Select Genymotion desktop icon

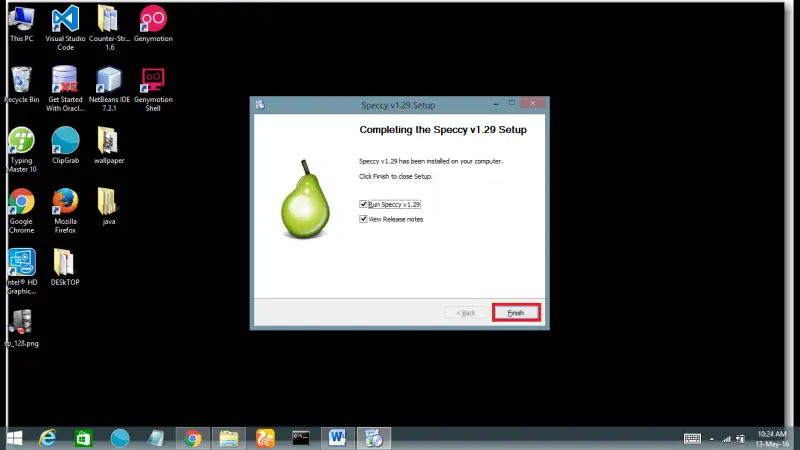[153, 24]
